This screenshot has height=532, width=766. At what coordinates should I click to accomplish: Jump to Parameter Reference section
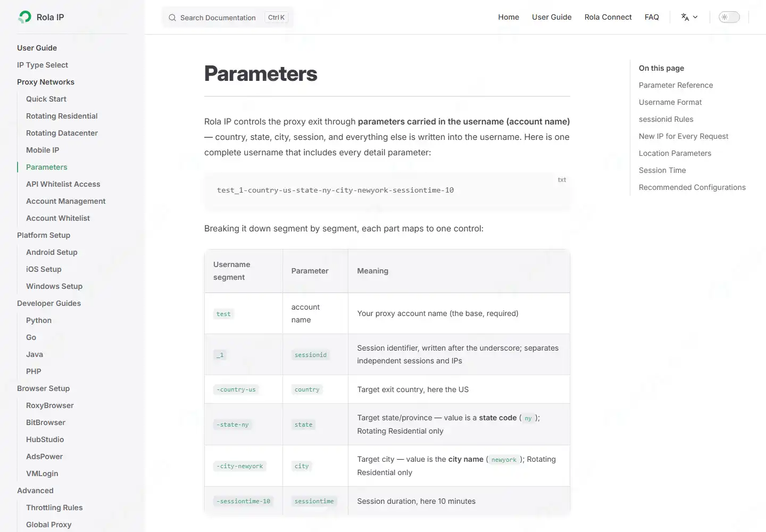676,85
